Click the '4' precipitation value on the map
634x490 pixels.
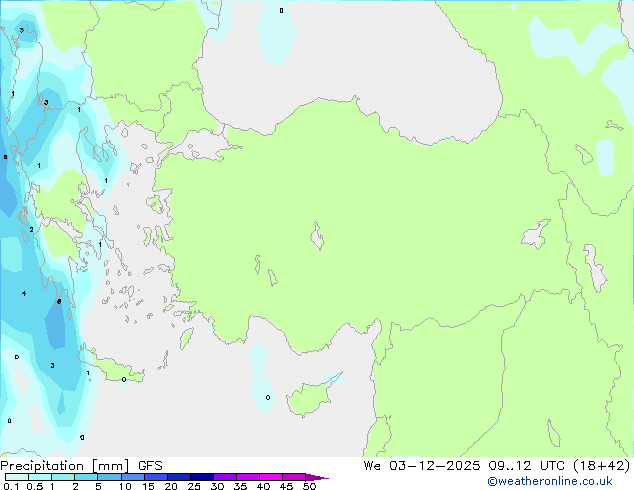tap(24, 294)
